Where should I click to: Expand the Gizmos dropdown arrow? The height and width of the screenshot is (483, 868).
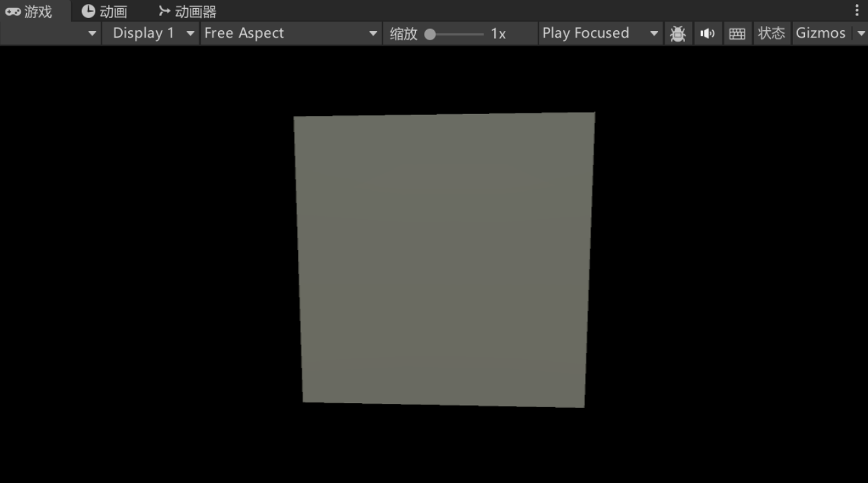pyautogui.click(x=861, y=34)
